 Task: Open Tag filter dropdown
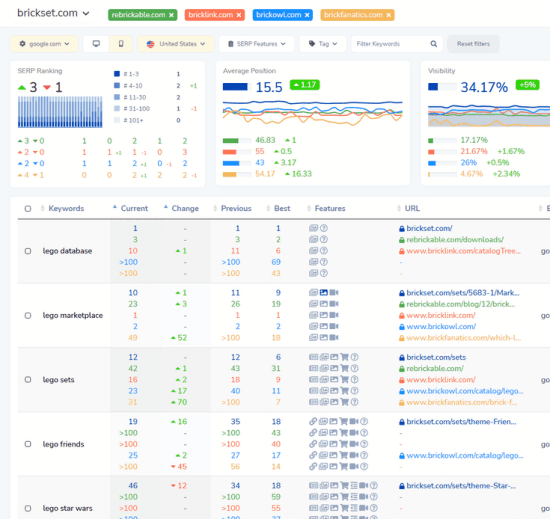coord(323,44)
